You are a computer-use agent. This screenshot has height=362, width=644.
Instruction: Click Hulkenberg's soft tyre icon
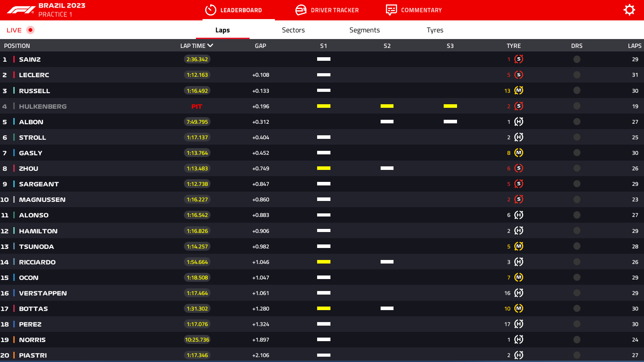pos(518,106)
